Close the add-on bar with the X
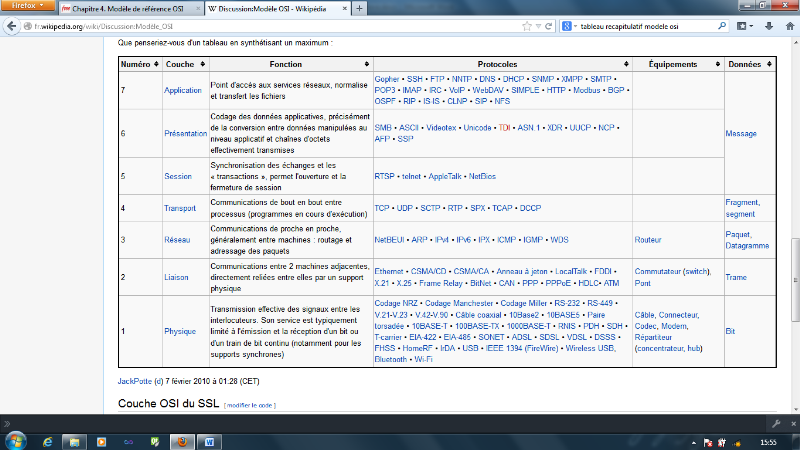Image resolution: width=800 pixels, height=450 pixels. click(793, 423)
